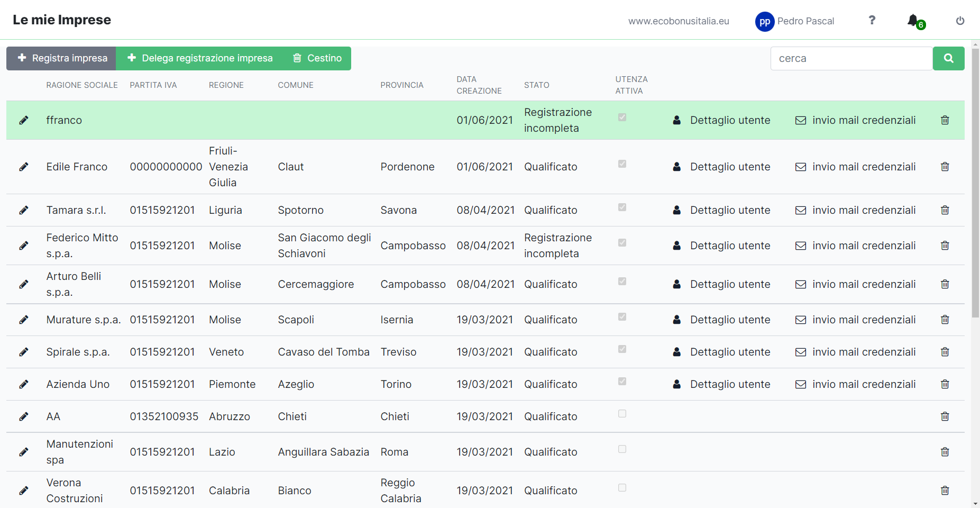Edit AA company with pencil icon
The height and width of the screenshot is (508, 980).
[24, 416]
